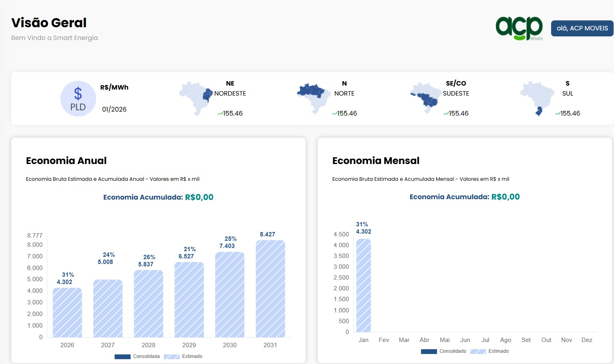Click the PLD dollar sign icon
Image resolution: width=614 pixels, height=364 pixels.
pyautogui.click(x=78, y=99)
